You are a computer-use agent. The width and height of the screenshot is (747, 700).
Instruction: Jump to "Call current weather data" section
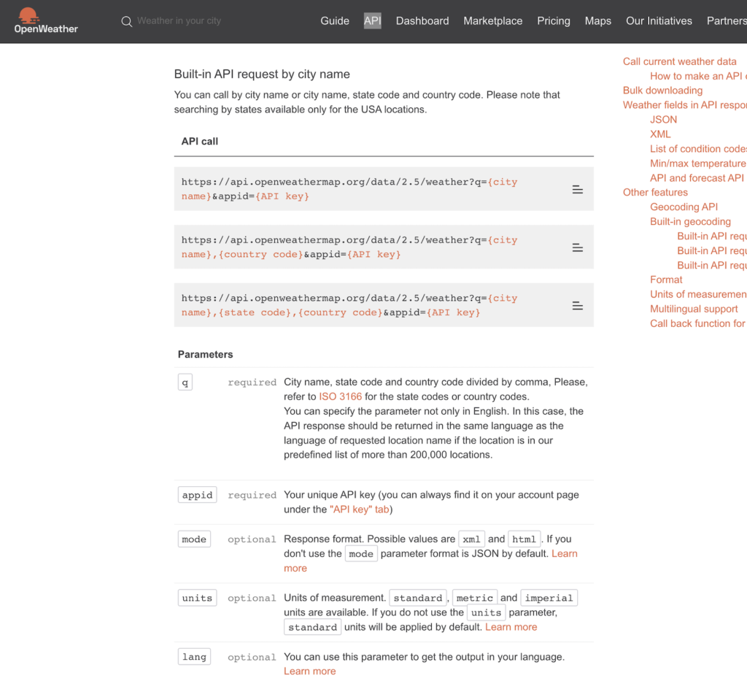point(679,61)
